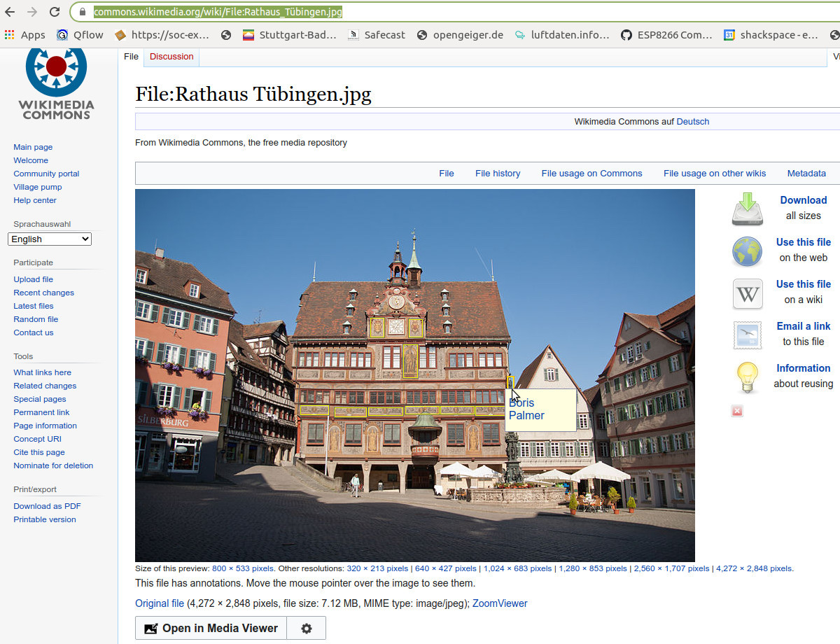Click the browser reload icon
The image size is (840, 644).
click(55, 12)
